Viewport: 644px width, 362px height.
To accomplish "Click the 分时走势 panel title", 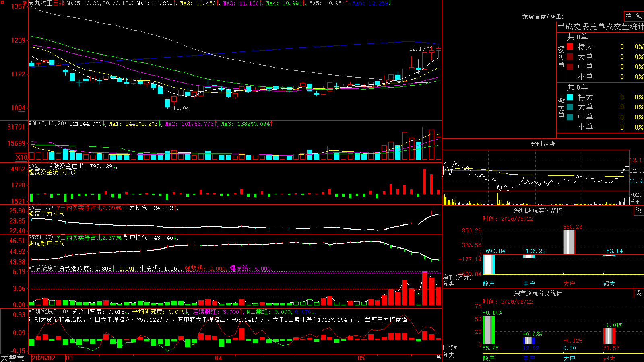I will coord(543,144).
